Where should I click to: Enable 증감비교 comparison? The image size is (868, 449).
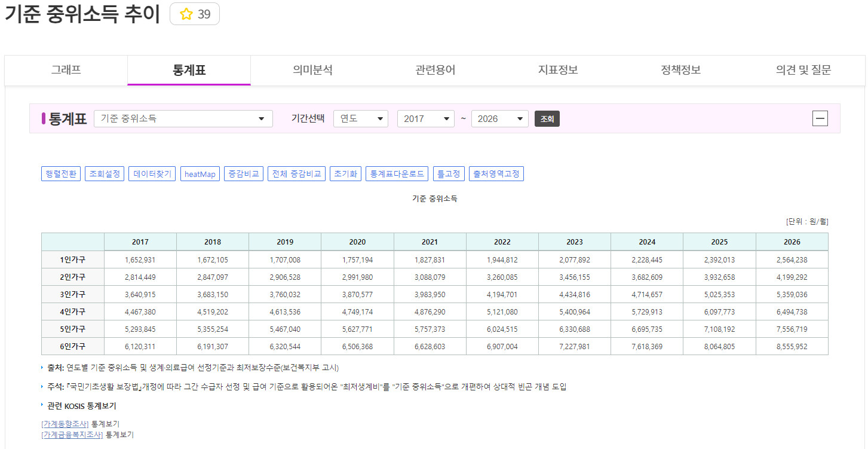244,174
